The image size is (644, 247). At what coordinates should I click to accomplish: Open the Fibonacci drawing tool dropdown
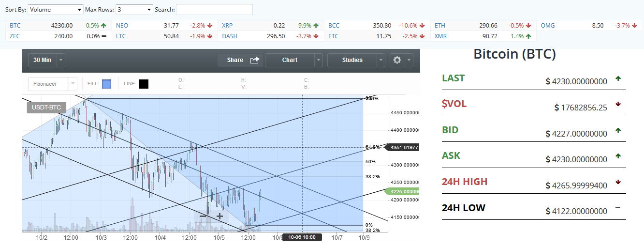coord(53,84)
